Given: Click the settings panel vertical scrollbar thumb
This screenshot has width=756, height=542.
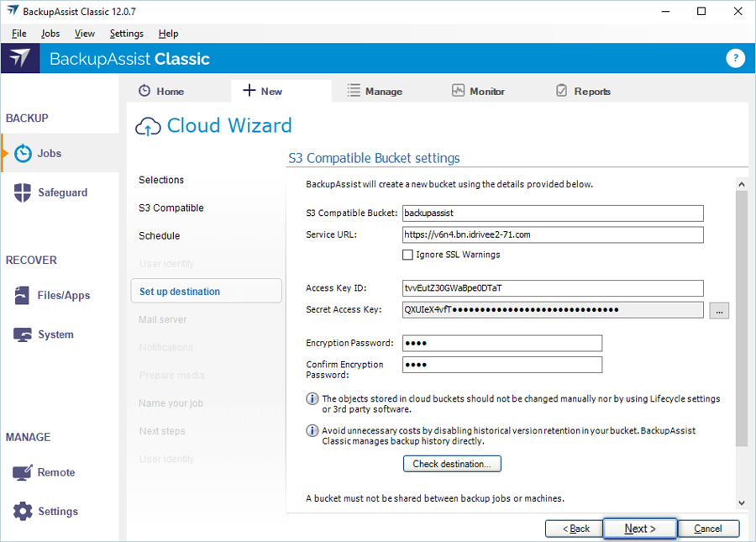Looking at the screenshot, I should click(742, 318).
